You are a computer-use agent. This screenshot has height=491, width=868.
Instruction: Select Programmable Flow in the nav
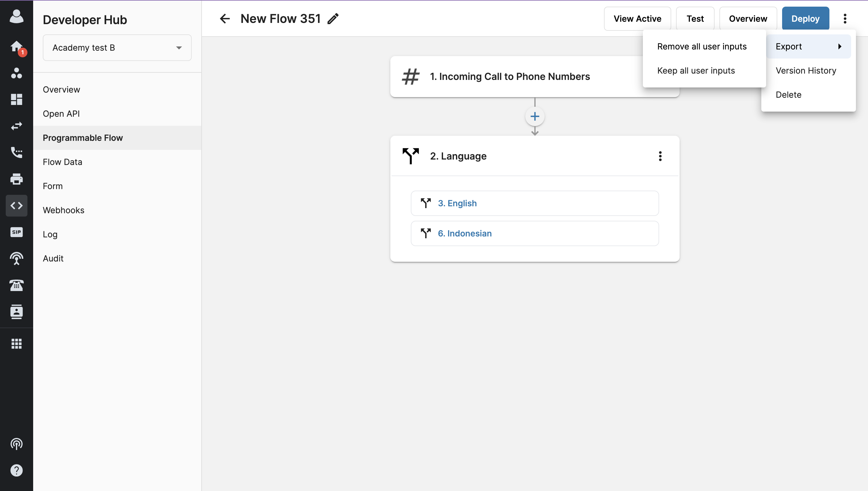pos(117,138)
